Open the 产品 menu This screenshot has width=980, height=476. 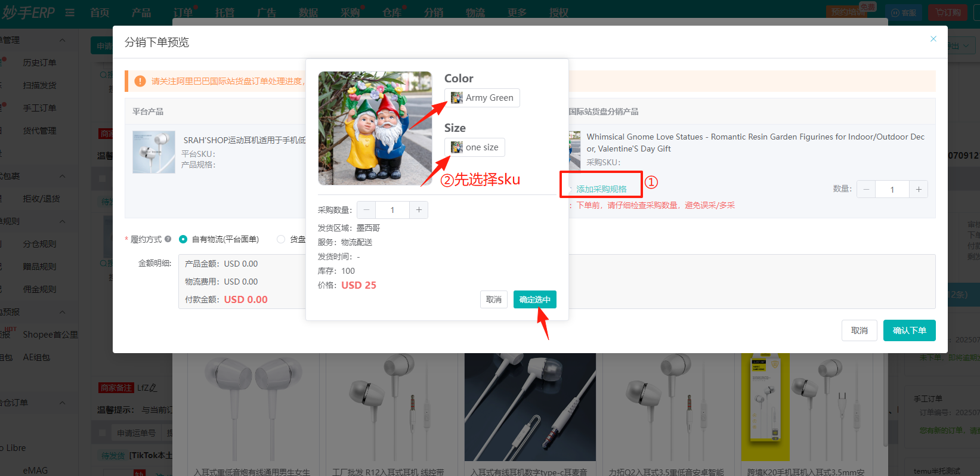(x=141, y=13)
